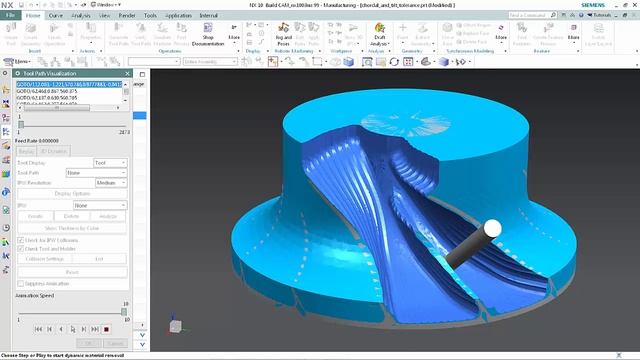
Task: Expand Operations group More dropdown
Action: [234, 33]
